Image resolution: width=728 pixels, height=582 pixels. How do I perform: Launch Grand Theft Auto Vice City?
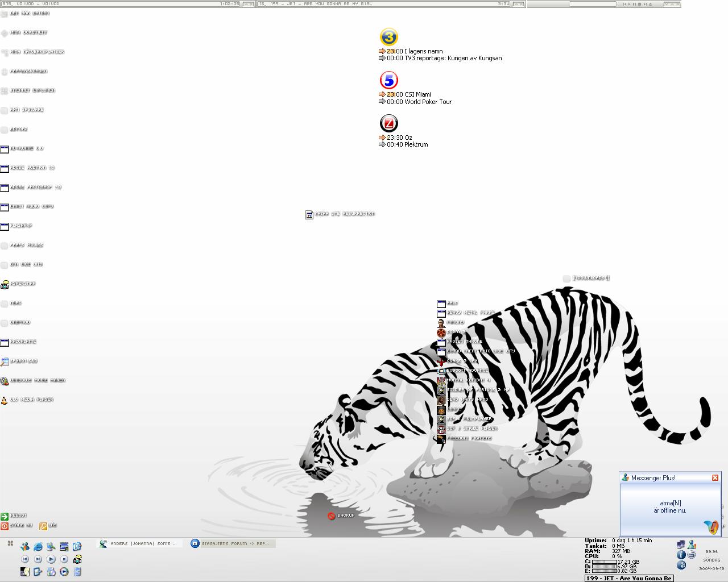(x=476, y=351)
